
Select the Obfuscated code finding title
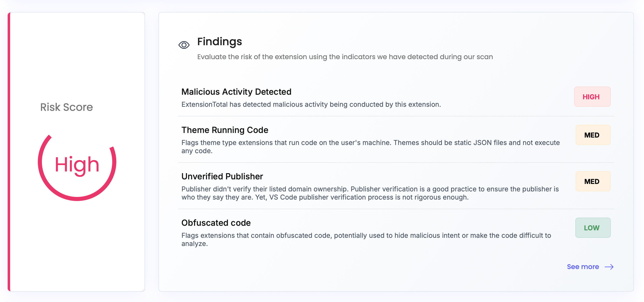click(x=216, y=223)
